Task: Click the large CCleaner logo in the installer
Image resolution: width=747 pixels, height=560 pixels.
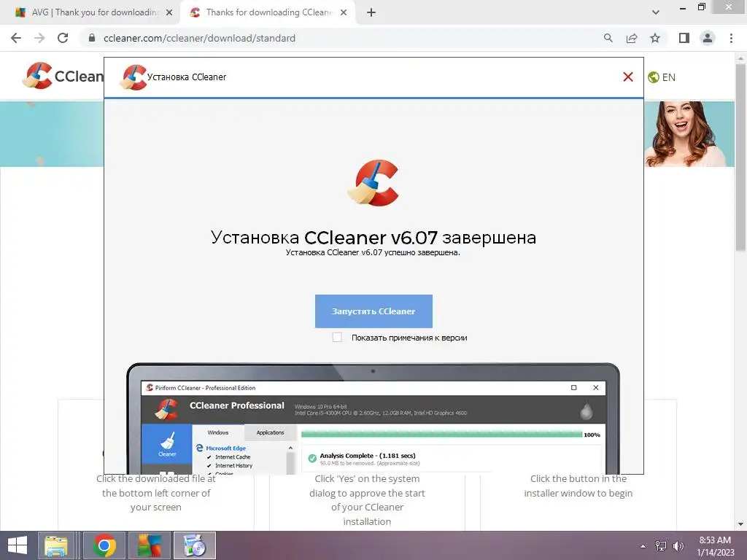Action: coord(373,182)
